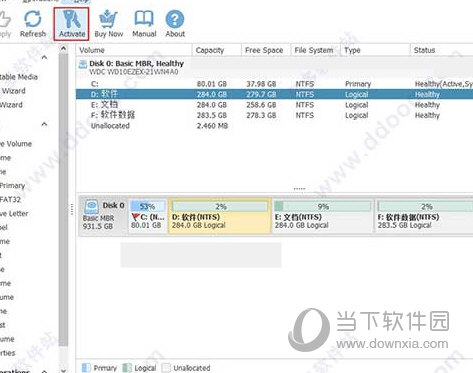Collapse the second sidebar section chevron
The height and width of the screenshot is (373, 473).
pos(44,124)
